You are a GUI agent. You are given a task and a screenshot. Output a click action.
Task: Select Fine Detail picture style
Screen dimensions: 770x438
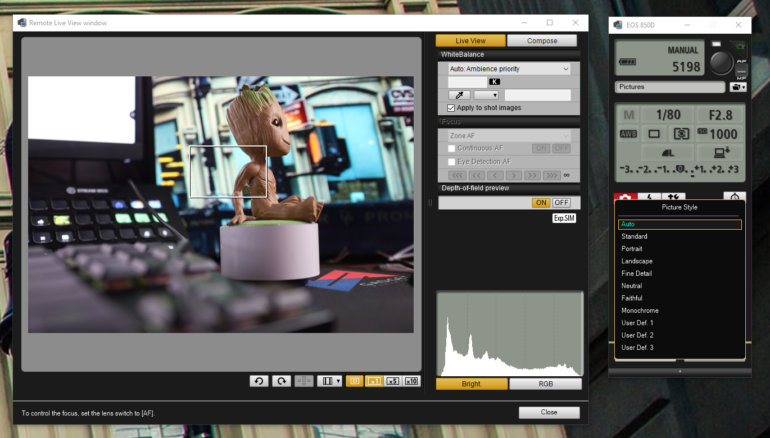680,274
